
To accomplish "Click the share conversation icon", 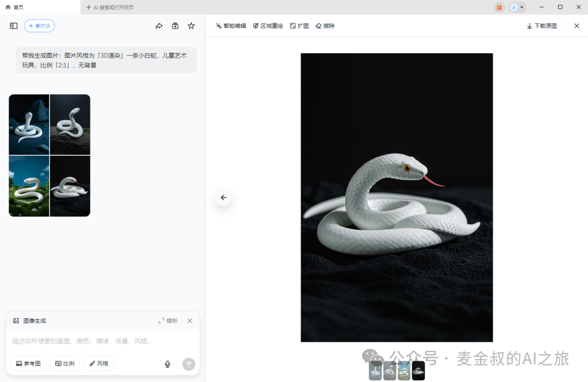I will click(158, 26).
